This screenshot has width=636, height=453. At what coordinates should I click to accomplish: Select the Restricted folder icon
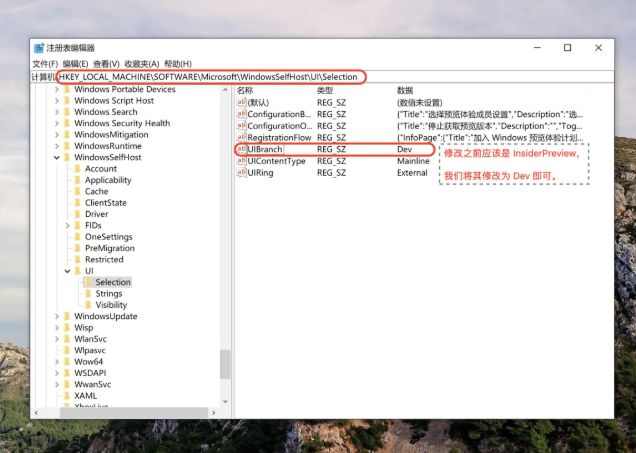pos(78,260)
